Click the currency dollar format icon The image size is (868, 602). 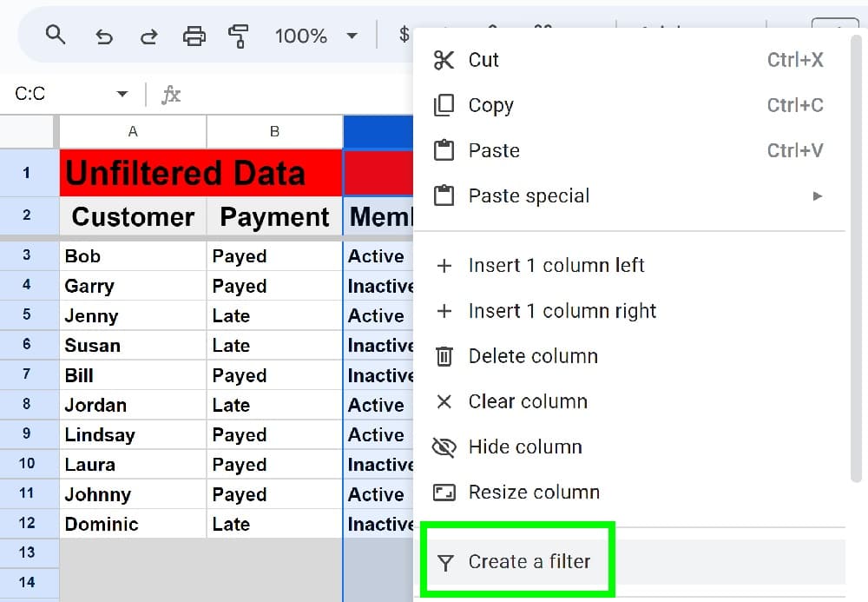click(404, 35)
